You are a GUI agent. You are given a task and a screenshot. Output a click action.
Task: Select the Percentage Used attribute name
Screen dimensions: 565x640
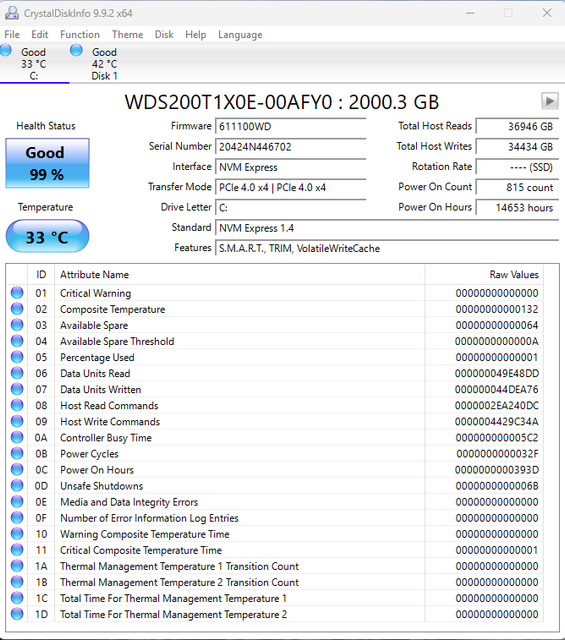pos(97,358)
